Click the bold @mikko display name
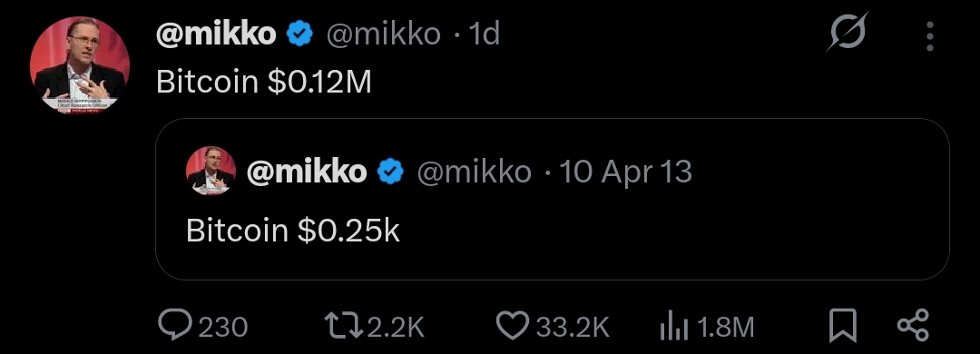Screen dimensions: 980x354 point(216,34)
